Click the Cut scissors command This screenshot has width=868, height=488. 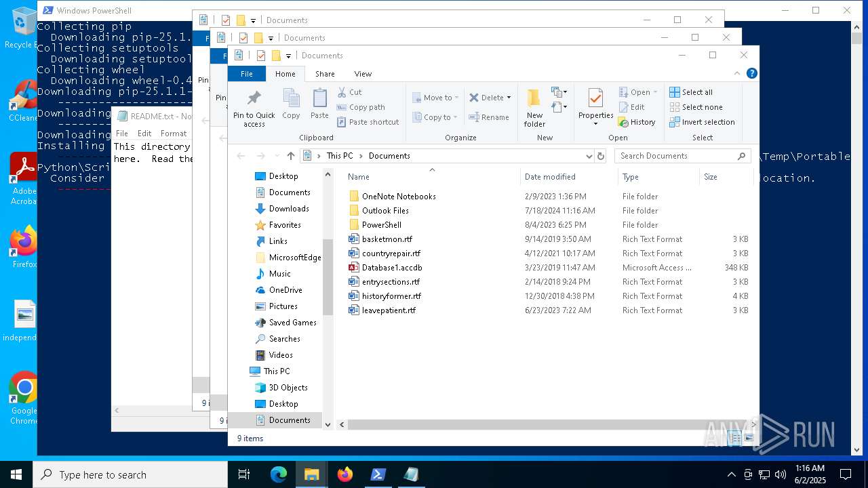(x=350, y=92)
